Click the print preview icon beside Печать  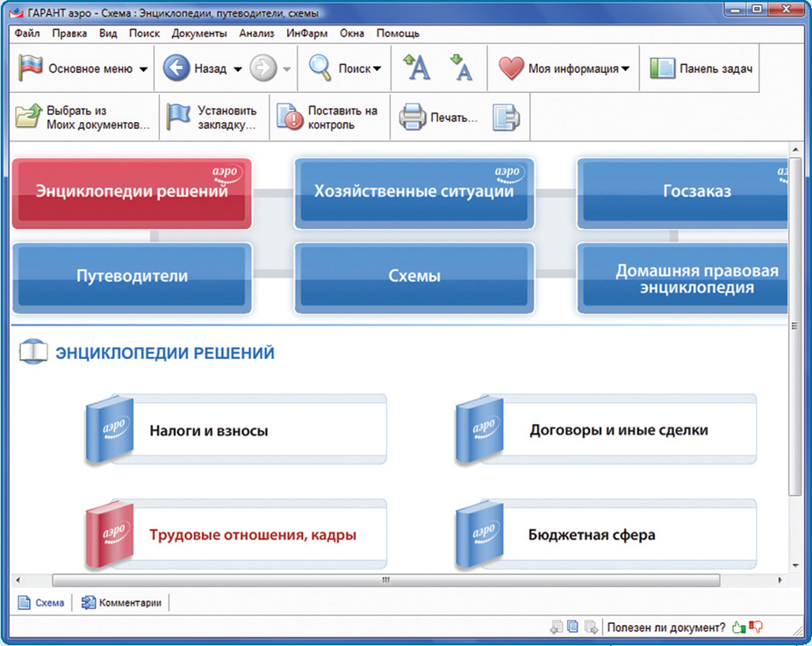tap(506, 118)
